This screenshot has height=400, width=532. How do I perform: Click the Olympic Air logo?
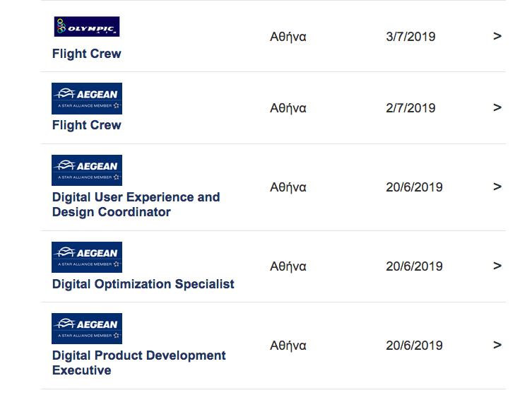click(87, 27)
